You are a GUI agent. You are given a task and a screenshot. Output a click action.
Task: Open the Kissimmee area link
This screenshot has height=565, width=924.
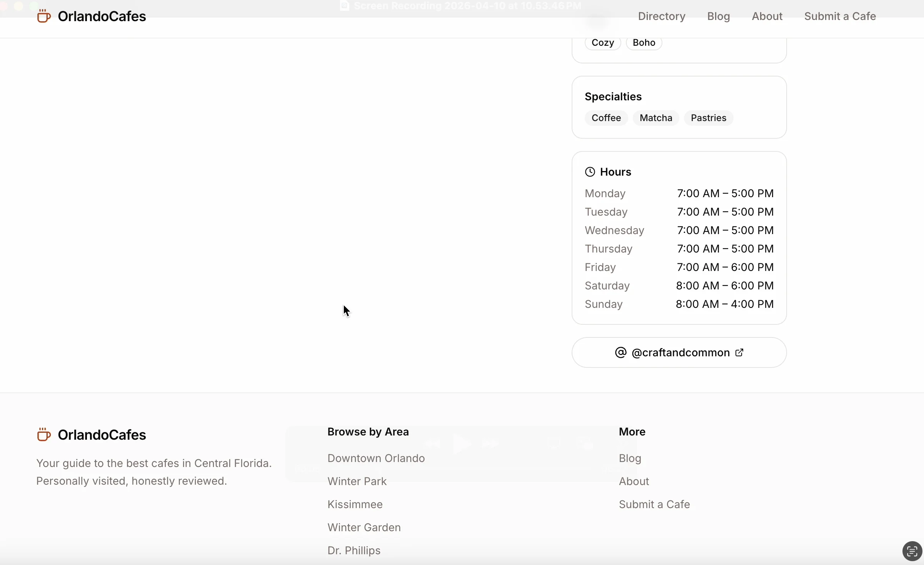click(355, 504)
